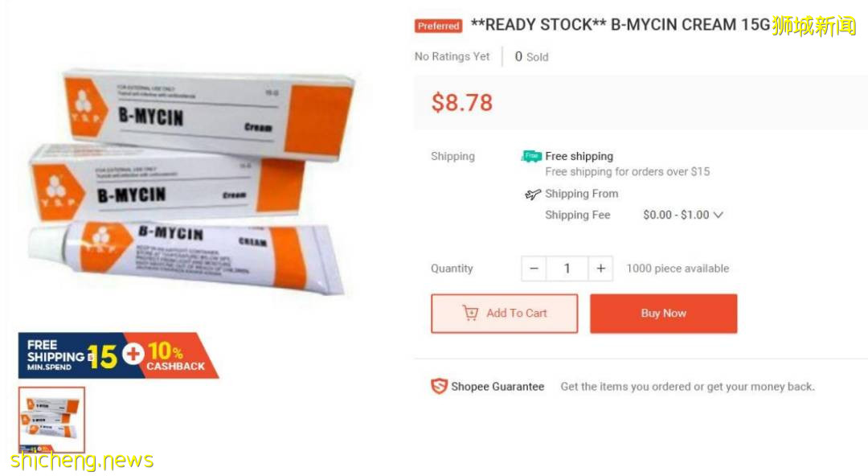Increase quantity with the plus button
Image resolution: width=868 pixels, height=476 pixels.
point(600,269)
